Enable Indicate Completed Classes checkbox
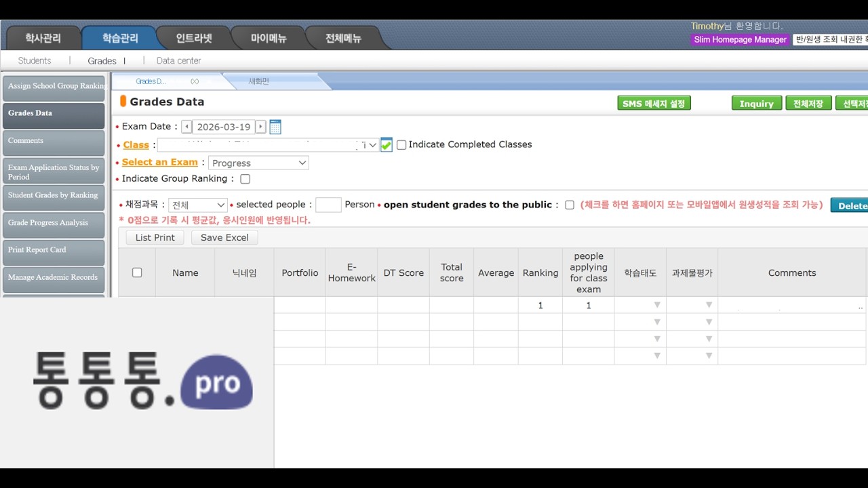 pos(401,145)
